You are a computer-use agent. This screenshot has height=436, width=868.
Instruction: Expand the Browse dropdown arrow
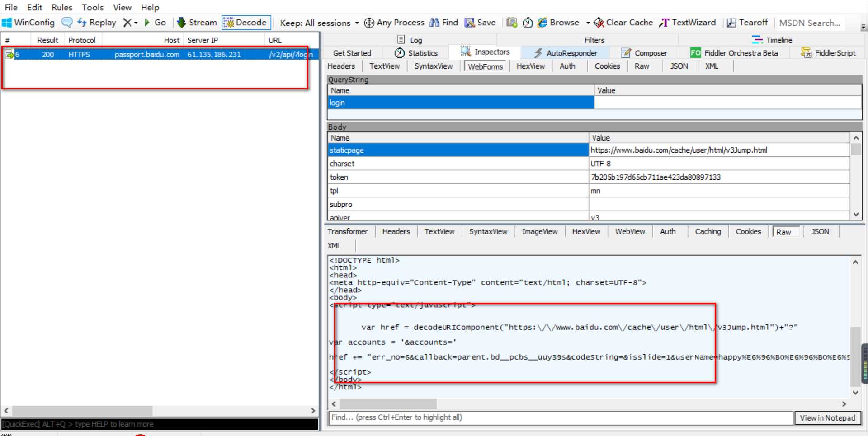[x=588, y=23]
